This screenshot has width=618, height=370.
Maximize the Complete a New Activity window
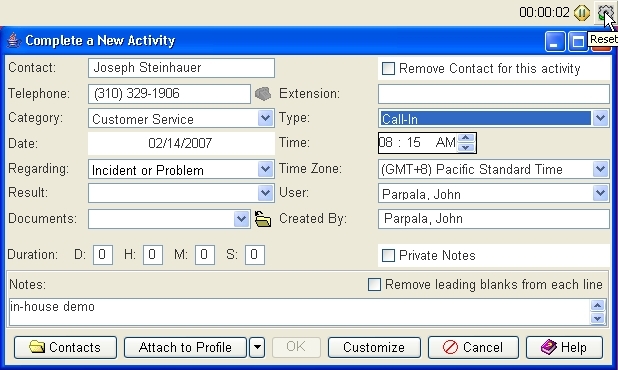[x=578, y=41]
